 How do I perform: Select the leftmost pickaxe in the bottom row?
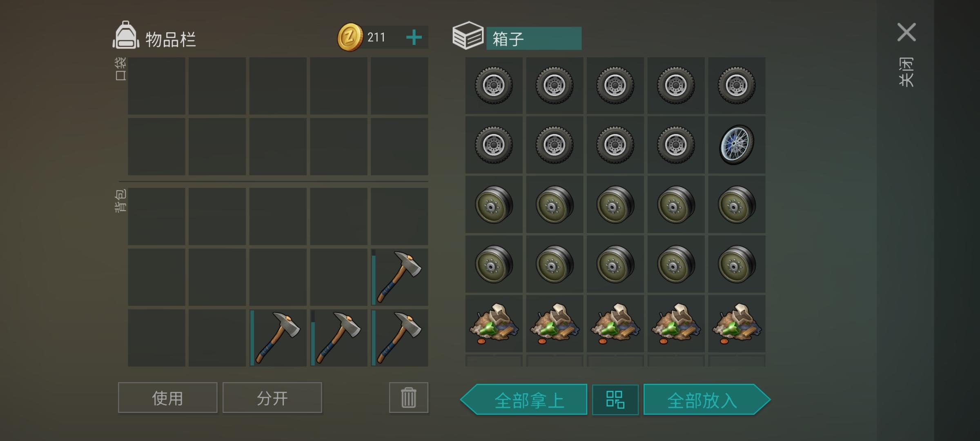coord(278,338)
